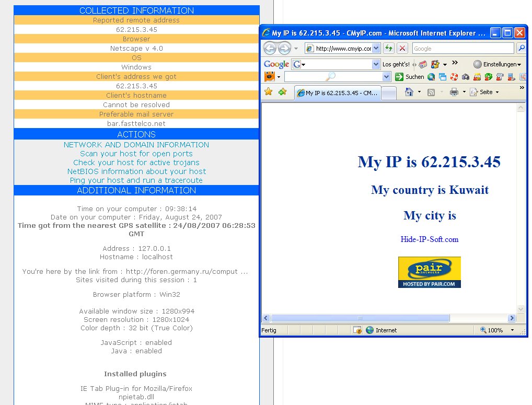Refresh the page with the green arrows
Image resolution: width=532 pixels, height=405 pixels.
[389, 49]
